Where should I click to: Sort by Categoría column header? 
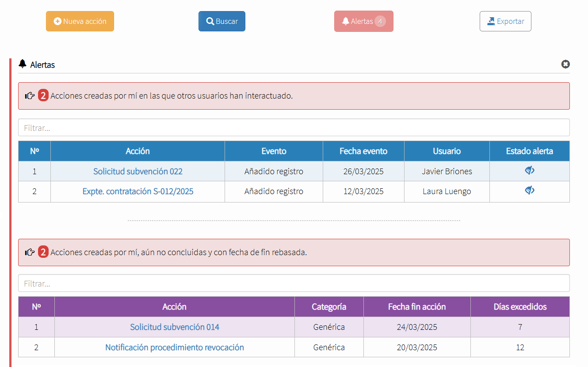coord(328,307)
